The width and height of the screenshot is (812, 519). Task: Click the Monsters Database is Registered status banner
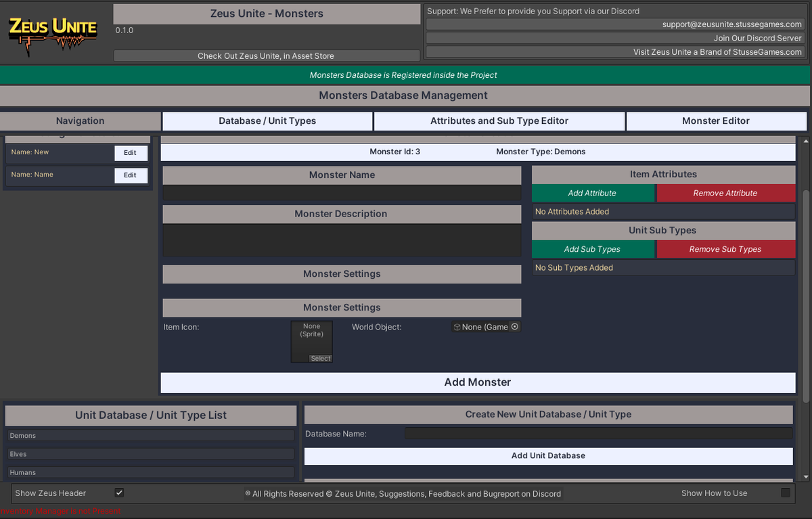point(405,75)
